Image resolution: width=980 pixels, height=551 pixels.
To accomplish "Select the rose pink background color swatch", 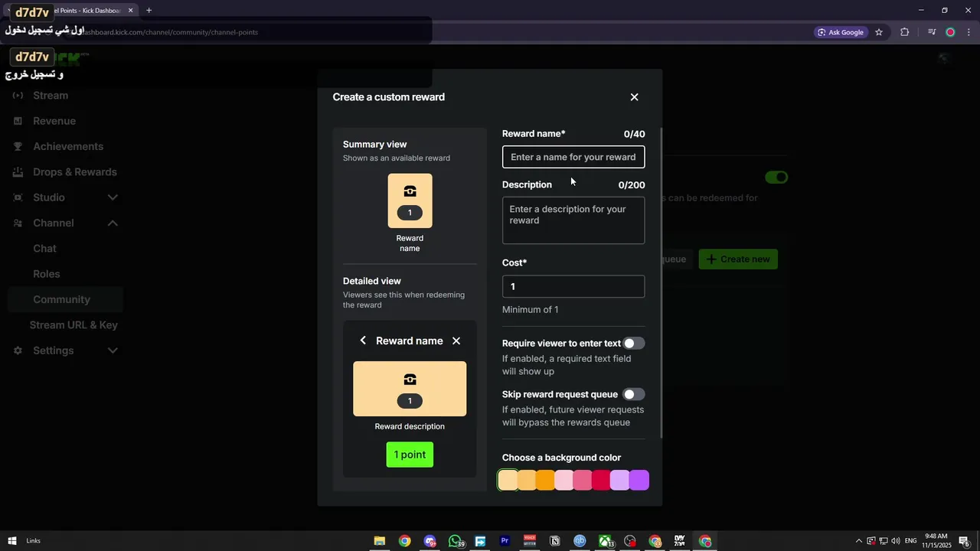I will point(583,480).
